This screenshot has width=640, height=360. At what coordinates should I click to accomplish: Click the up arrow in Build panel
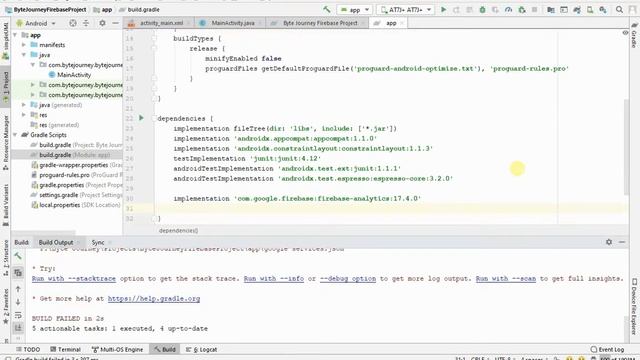click(x=18, y=289)
